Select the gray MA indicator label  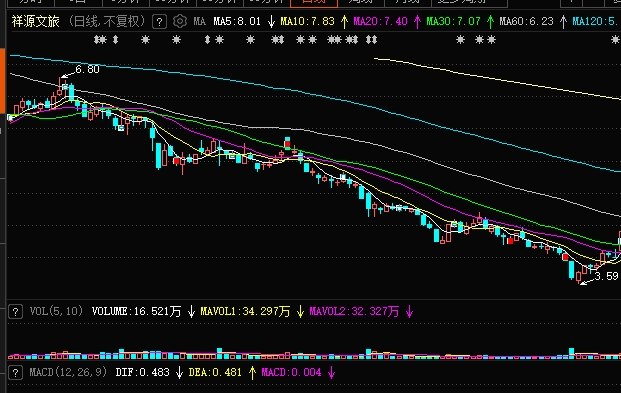click(x=200, y=21)
